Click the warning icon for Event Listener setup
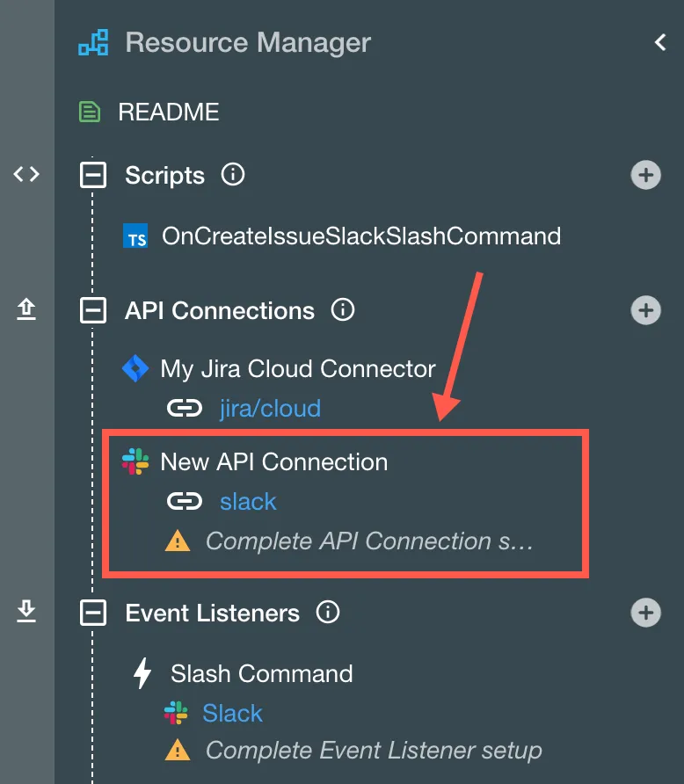684x784 pixels. 178,751
